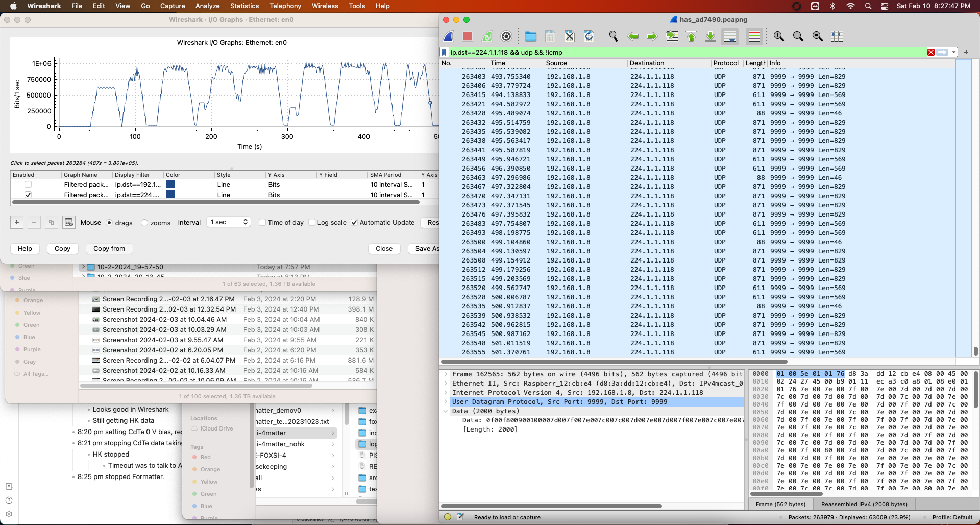The width and height of the screenshot is (980, 525).
Task: Click the display filter input field
Action: tap(687, 52)
